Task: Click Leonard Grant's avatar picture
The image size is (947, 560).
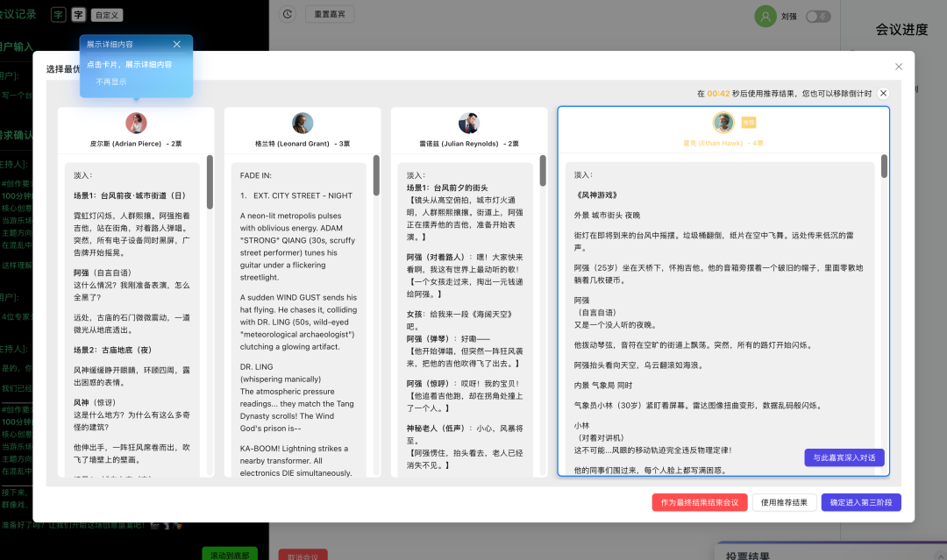Action: coord(303,123)
